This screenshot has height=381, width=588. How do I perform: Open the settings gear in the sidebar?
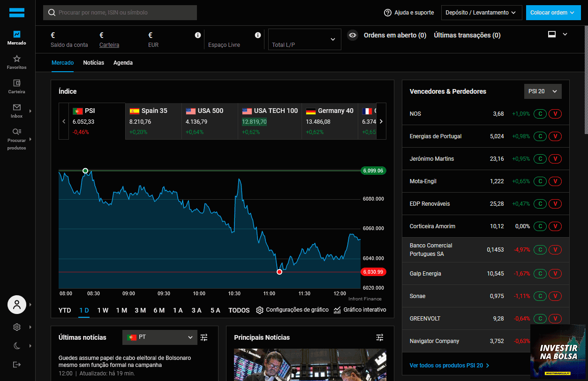click(x=17, y=327)
